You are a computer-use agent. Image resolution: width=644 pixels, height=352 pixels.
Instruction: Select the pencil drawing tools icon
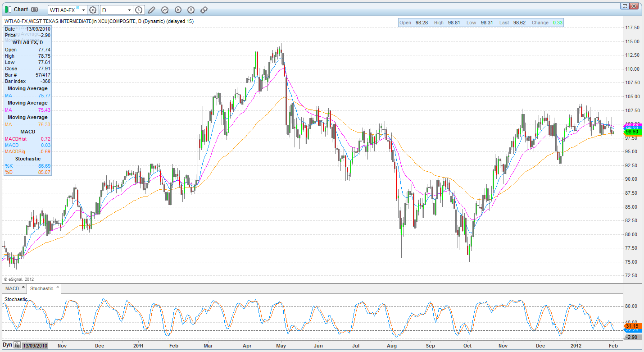click(152, 9)
